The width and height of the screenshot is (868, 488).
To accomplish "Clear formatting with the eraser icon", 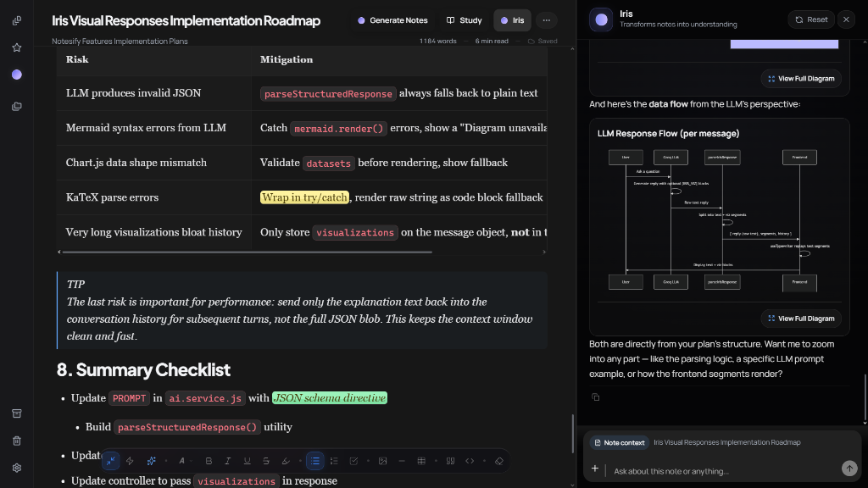I will [498, 461].
